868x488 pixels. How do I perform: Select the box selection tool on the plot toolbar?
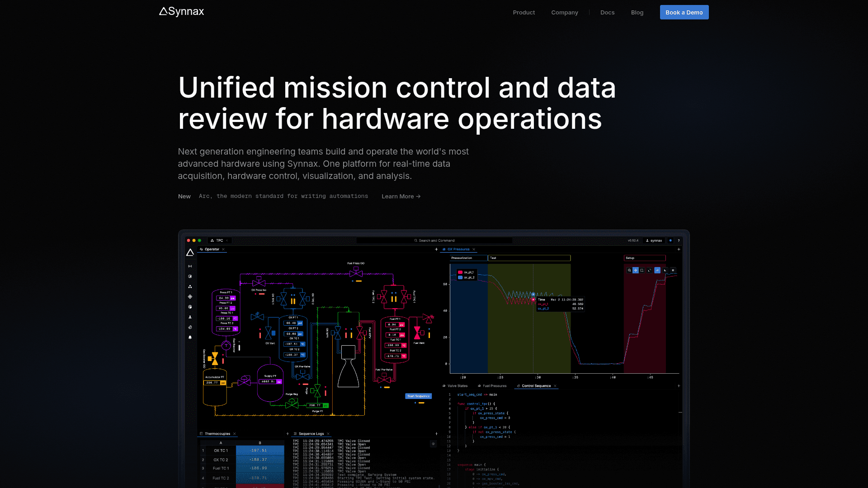coord(642,270)
